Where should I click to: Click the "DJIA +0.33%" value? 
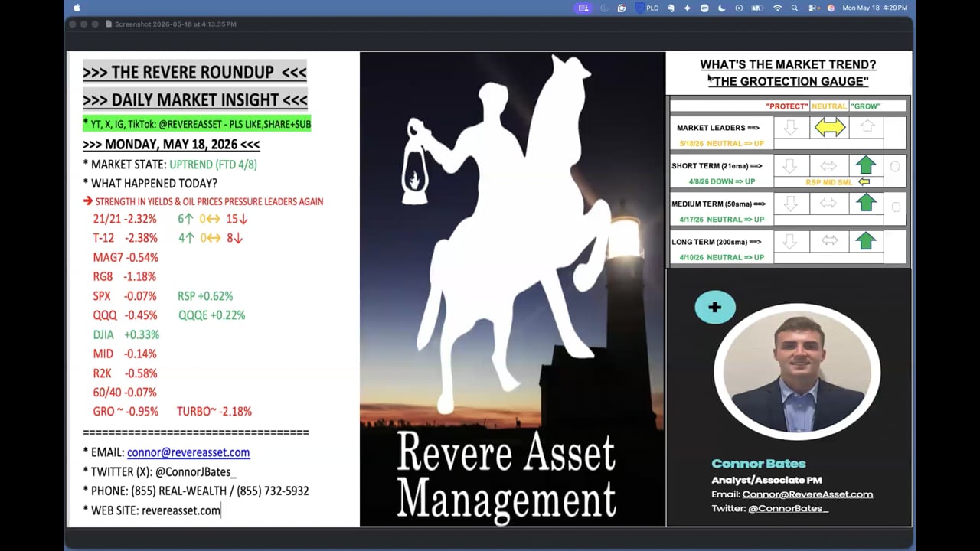point(126,334)
